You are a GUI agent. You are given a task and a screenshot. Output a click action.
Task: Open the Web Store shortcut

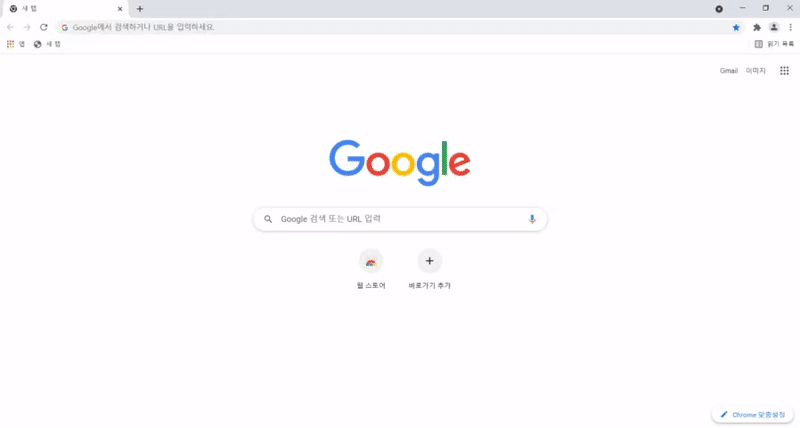pyautogui.click(x=371, y=270)
